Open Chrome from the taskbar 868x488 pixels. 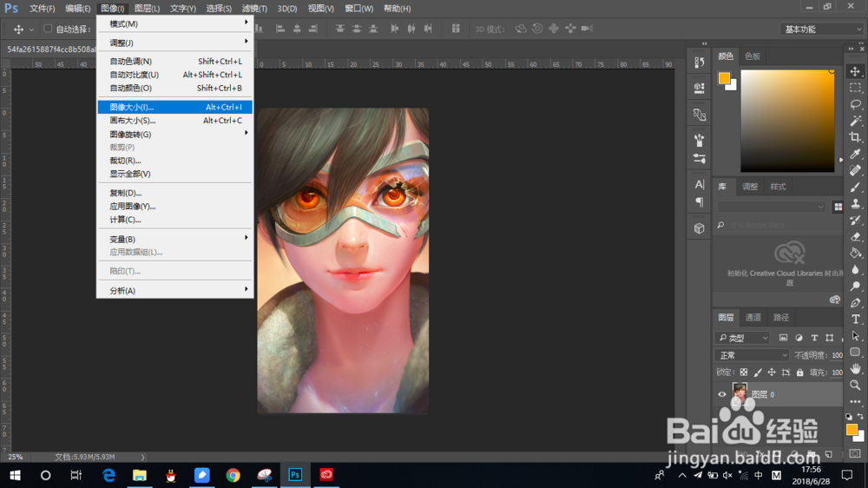coord(233,475)
